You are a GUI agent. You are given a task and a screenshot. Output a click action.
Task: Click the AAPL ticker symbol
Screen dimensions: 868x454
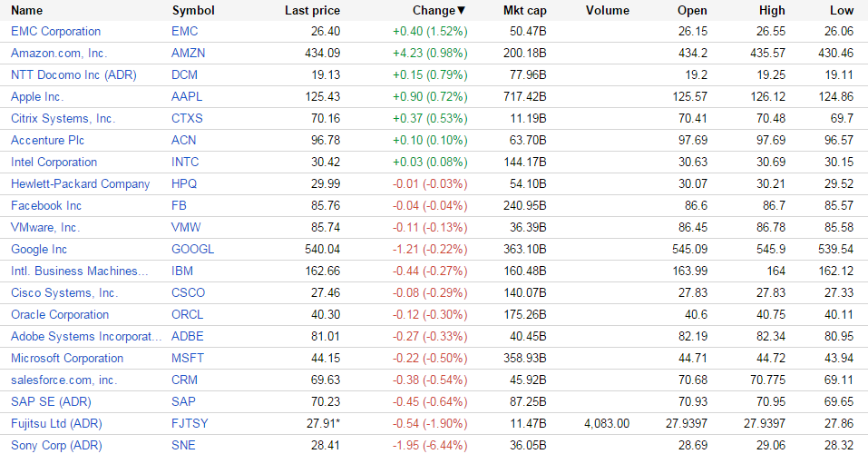click(x=186, y=97)
